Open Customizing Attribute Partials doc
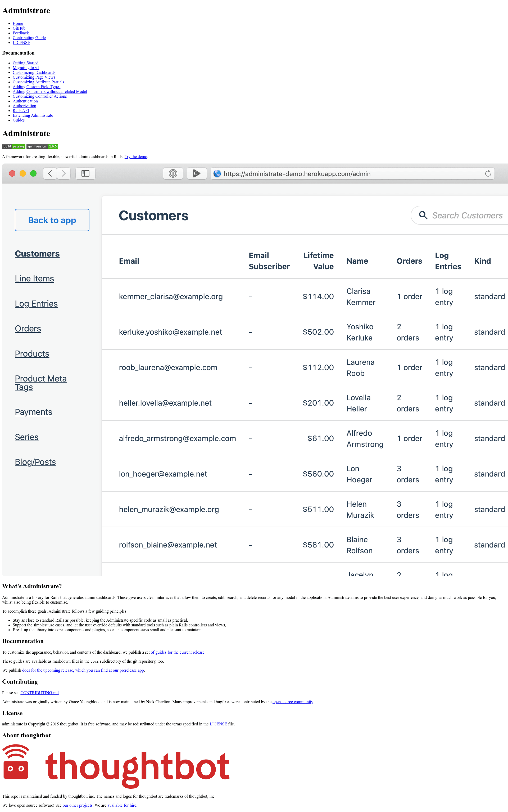The width and height of the screenshot is (508, 812). tap(38, 82)
